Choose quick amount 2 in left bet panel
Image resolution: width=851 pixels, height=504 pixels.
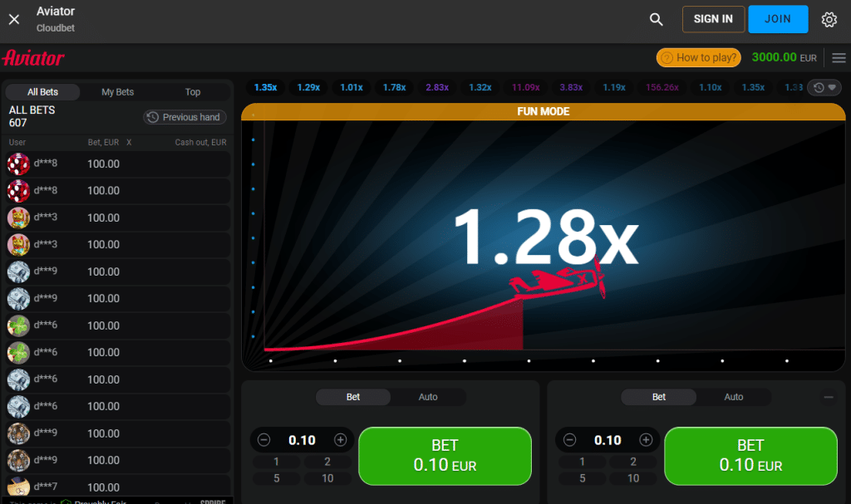pos(327,462)
